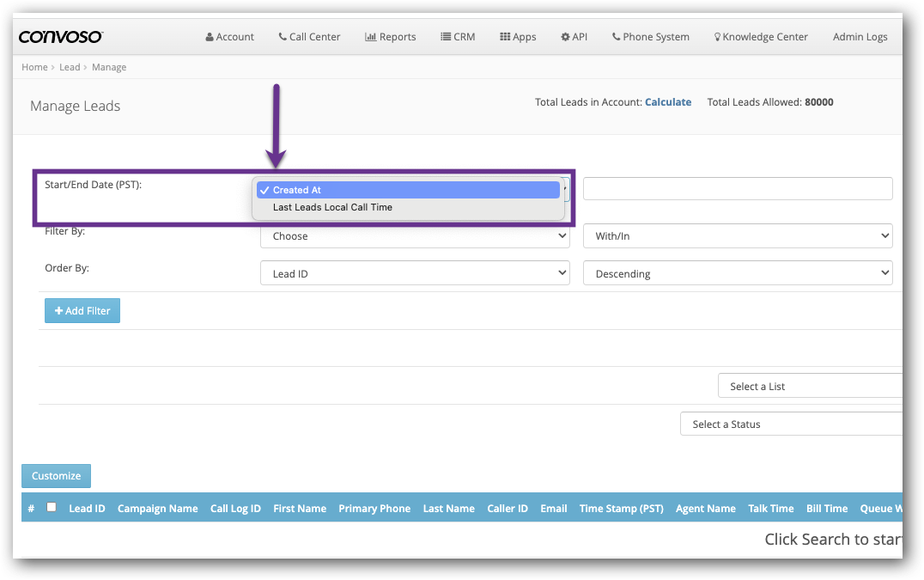Toggle the select-all leads checkbox
This screenshot has width=924, height=580.
pyautogui.click(x=52, y=507)
